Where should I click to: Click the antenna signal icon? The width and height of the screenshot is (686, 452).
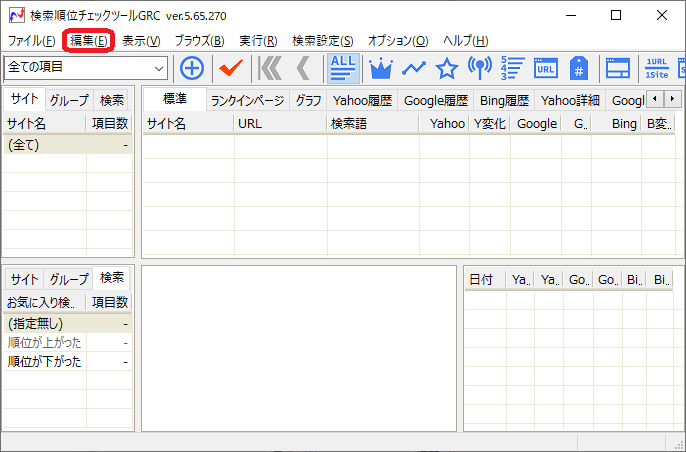tap(479, 68)
